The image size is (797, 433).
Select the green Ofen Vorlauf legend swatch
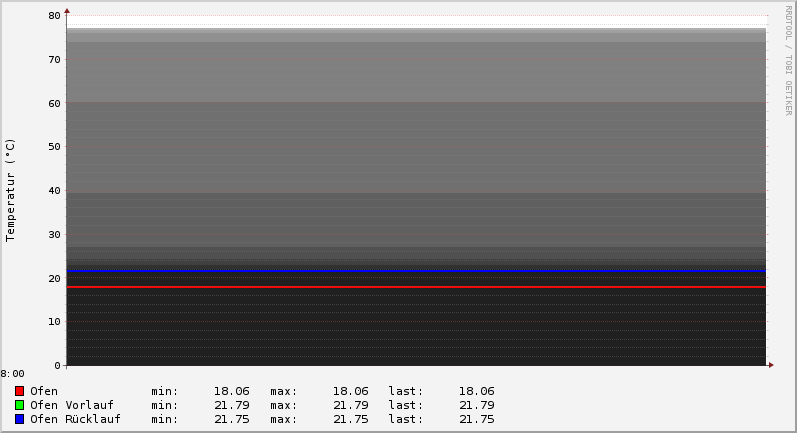click(x=19, y=405)
